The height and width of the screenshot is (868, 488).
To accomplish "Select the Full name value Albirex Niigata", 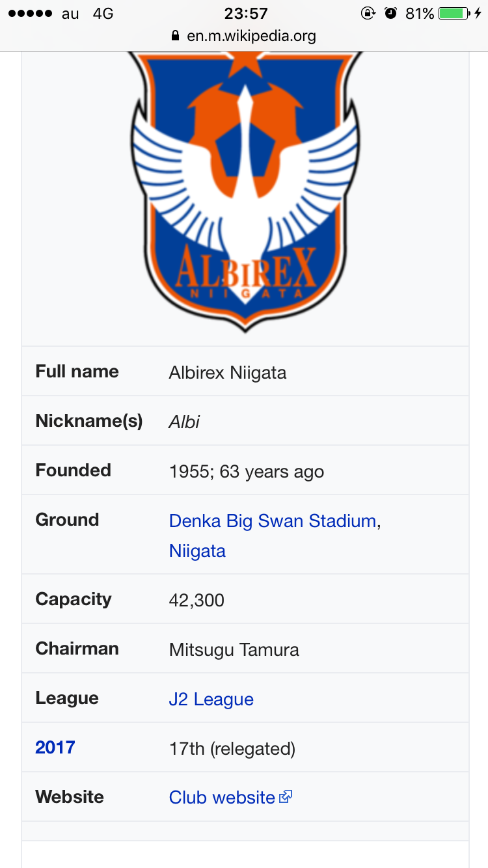I will pyautogui.click(x=228, y=372).
